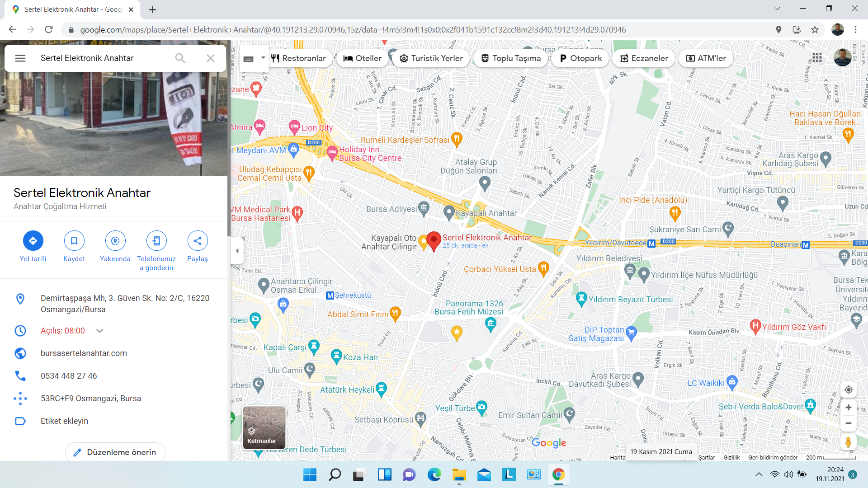This screenshot has width=868, height=488.
Task: Open the bursasertelanahtar.com website link
Action: 84,353
